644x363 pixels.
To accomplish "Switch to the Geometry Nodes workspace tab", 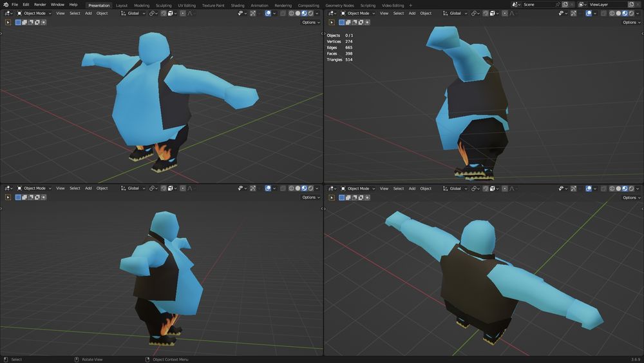I will [339, 6].
